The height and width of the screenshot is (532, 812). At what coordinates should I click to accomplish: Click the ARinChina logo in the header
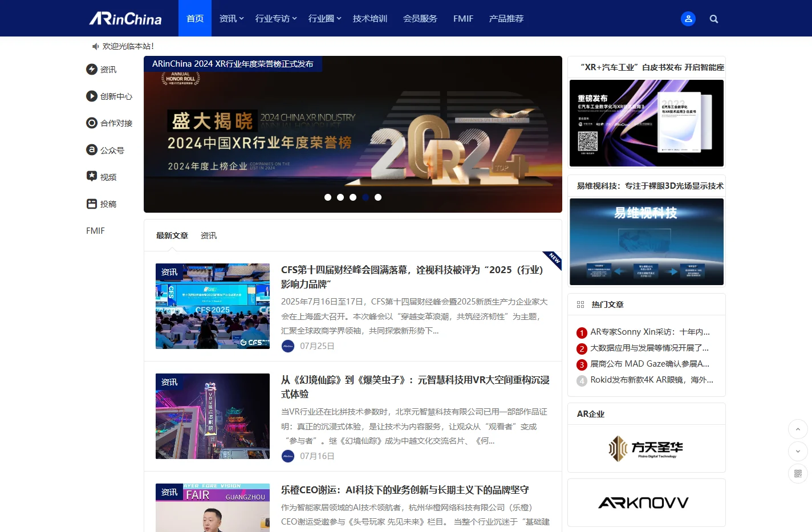pyautogui.click(x=125, y=19)
